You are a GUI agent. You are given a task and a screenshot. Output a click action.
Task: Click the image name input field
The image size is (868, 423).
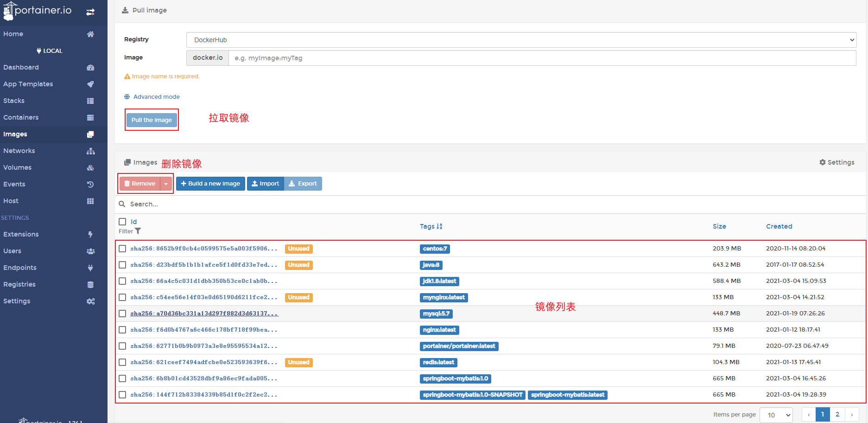(x=542, y=58)
